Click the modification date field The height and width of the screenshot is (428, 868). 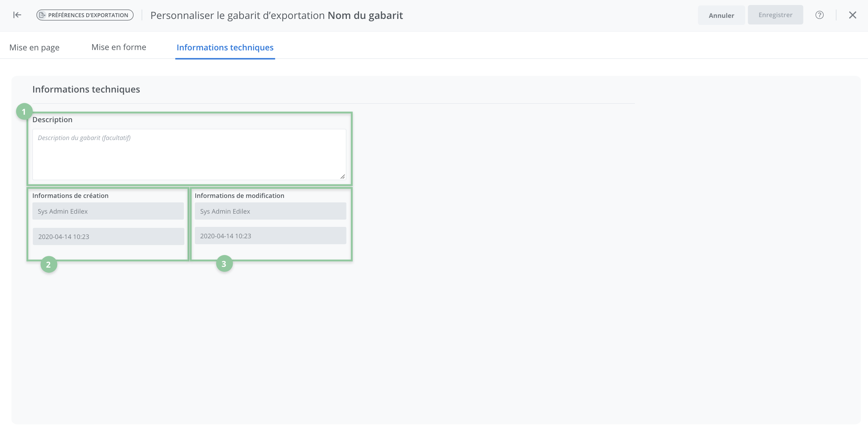[270, 236]
